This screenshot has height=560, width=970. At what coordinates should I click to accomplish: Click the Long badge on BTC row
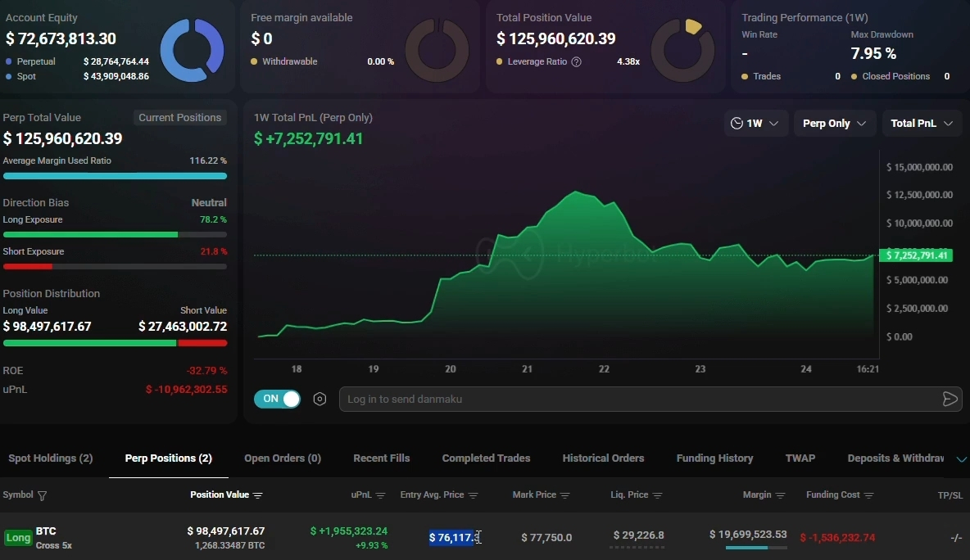click(18, 538)
